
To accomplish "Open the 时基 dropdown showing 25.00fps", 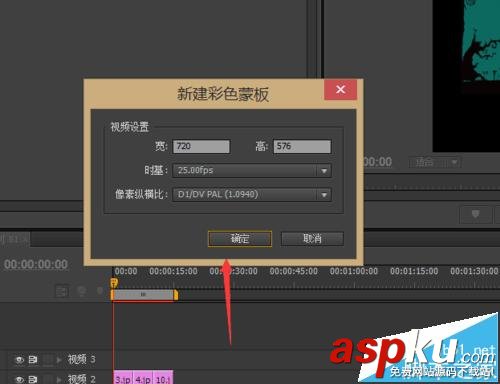I will coord(252,171).
